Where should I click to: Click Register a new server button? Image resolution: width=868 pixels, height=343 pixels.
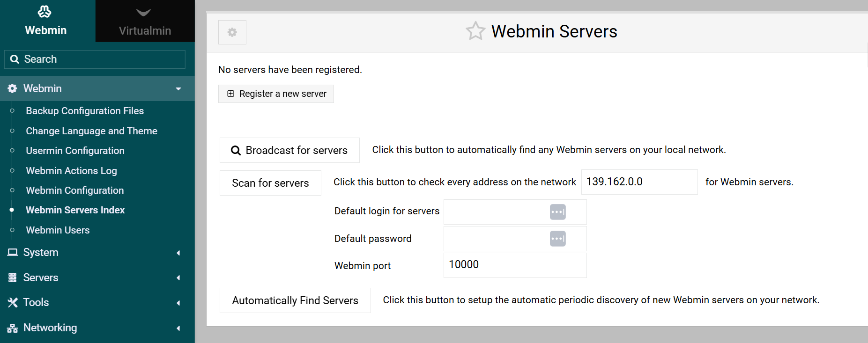[x=276, y=94]
